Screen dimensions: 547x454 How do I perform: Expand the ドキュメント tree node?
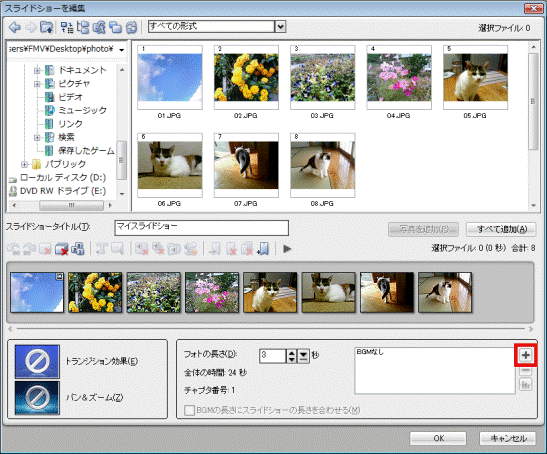[x=37, y=70]
